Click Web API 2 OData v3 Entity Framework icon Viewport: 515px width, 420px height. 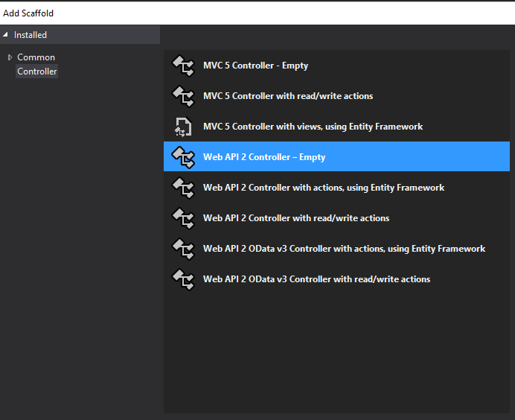(x=183, y=249)
